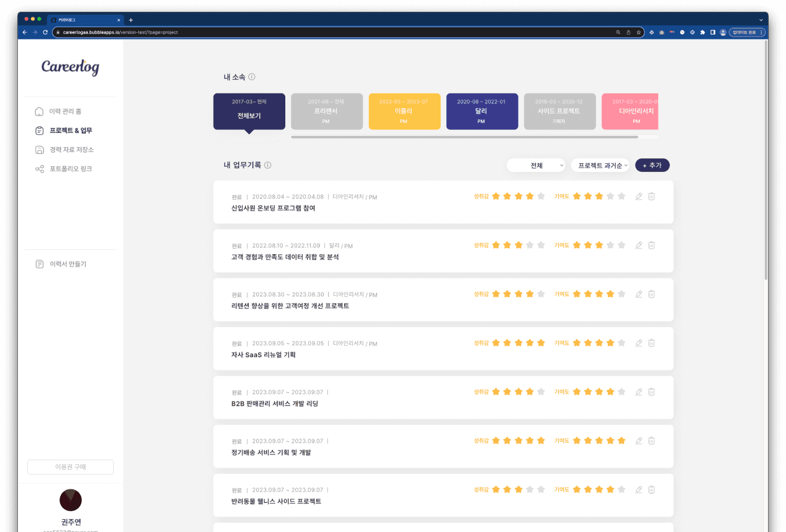
Task: Open the 신입사원 온보딩 프로그램 참여 title
Action: [273, 208]
